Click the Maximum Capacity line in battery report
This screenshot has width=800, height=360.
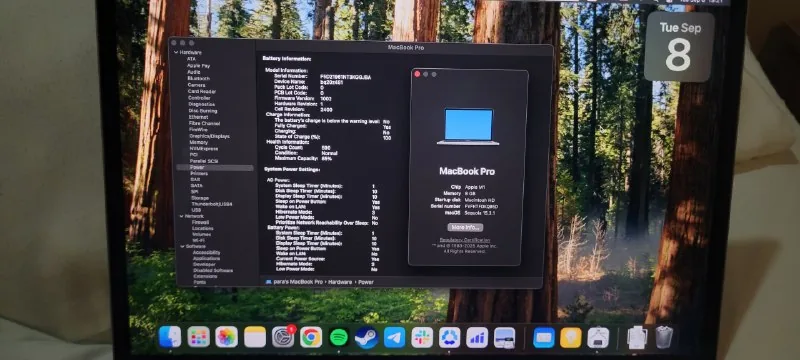click(x=304, y=159)
